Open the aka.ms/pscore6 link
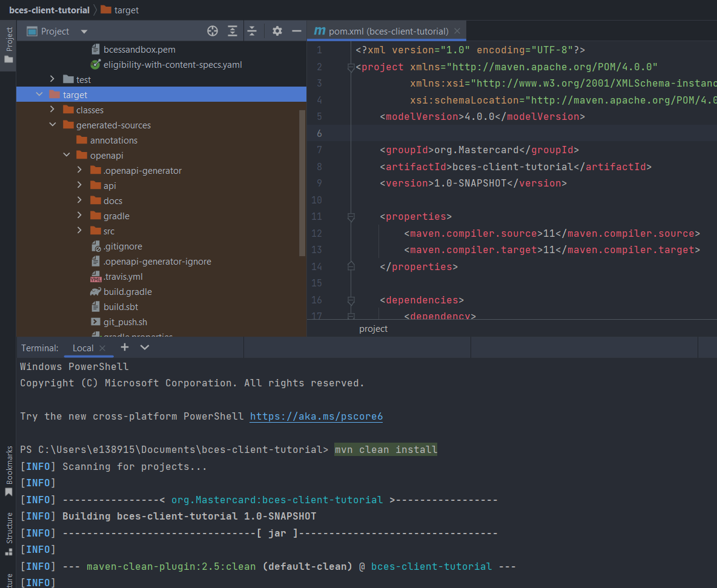Image resolution: width=717 pixels, height=588 pixels. [x=316, y=417]
